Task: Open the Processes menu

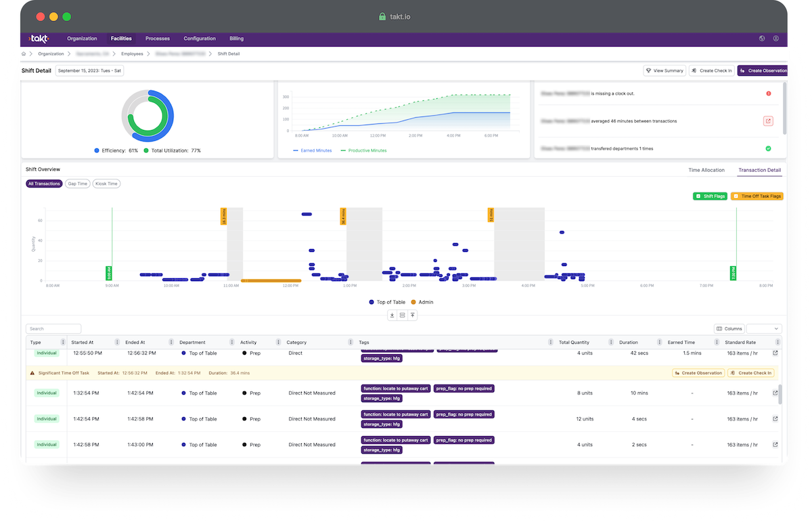Action: (x=158, y=39)
